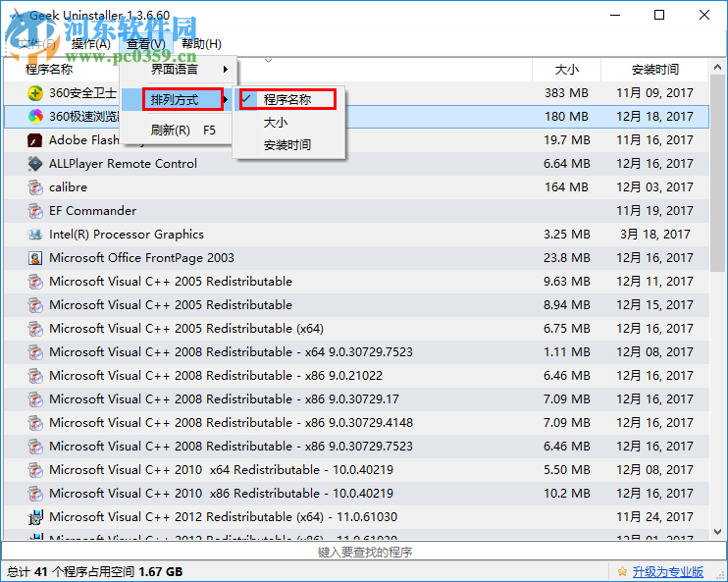The image size is (728, 582).
Task: Click the Intel(R) Processor Graphics icon
Action: tap(35, 235)
